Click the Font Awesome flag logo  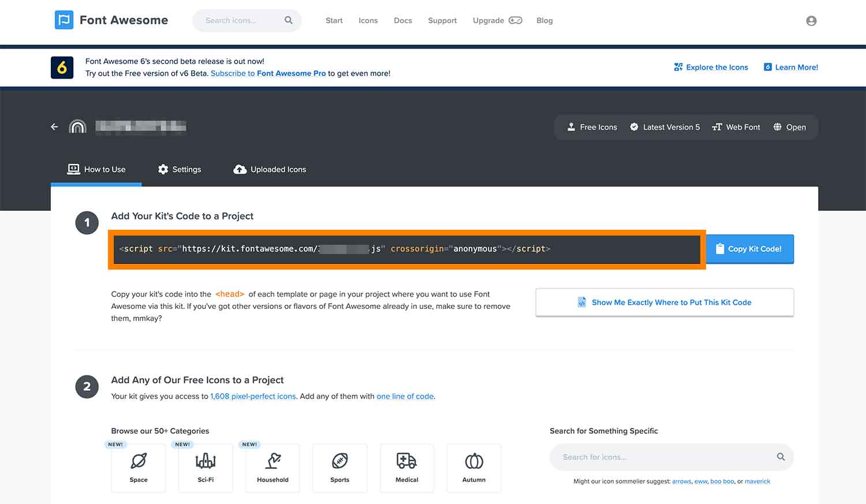64,20
